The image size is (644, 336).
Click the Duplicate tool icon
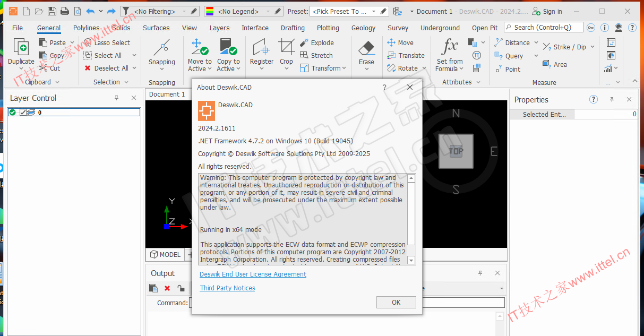[x=21, y=48]
